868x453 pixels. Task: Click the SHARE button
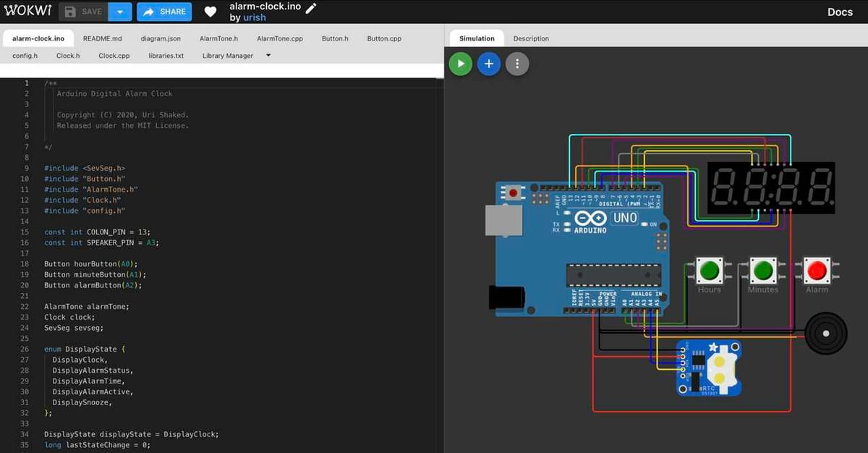164,12
